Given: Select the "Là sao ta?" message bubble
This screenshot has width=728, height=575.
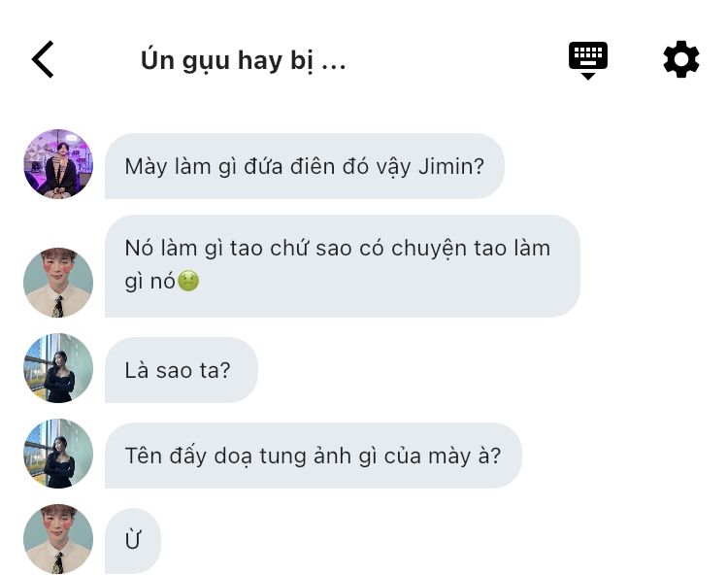Looking at the screenshot, I should [182, 370].
